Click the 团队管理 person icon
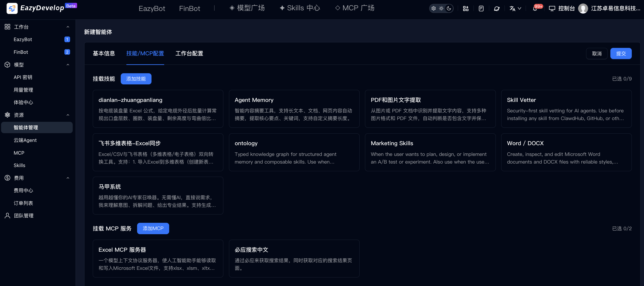644x286 pixels. click(x=7, y=216)
